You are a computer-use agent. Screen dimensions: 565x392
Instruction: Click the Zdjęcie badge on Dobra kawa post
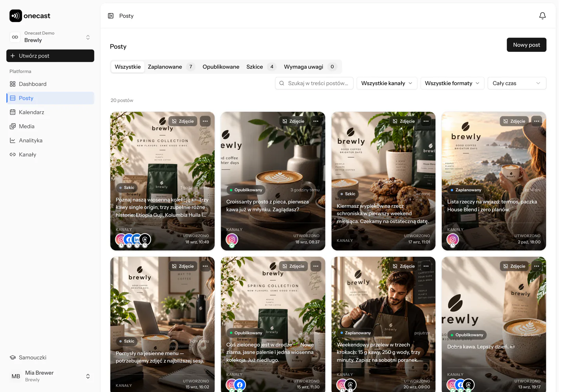pyautogui.click(x=514, y=266)
